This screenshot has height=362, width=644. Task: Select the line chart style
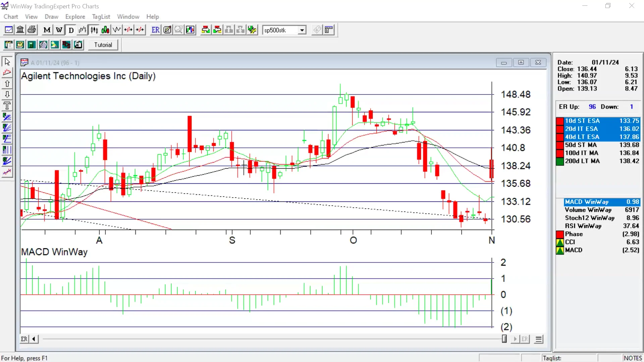click(117, 29)
